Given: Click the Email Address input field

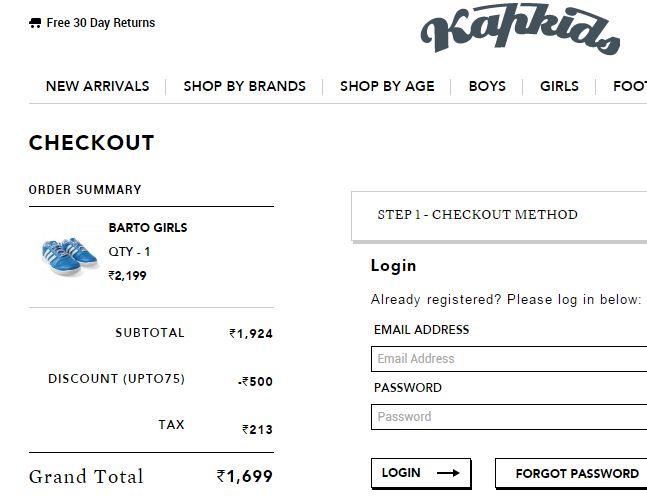Looking at the screenshot, I should click(510, 359).
